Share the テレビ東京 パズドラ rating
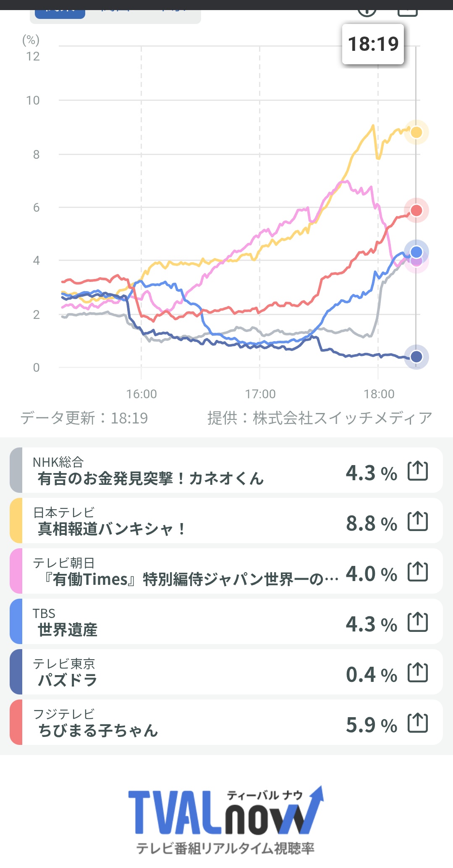Screen dimensions: 453x868 pyautogui.click(x=418, y=672)
